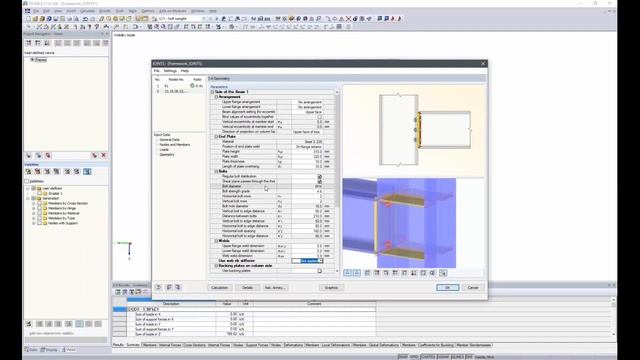Click red X delete icon in main toolbar
The image size is (640, 360).
(x=348, y=19)
